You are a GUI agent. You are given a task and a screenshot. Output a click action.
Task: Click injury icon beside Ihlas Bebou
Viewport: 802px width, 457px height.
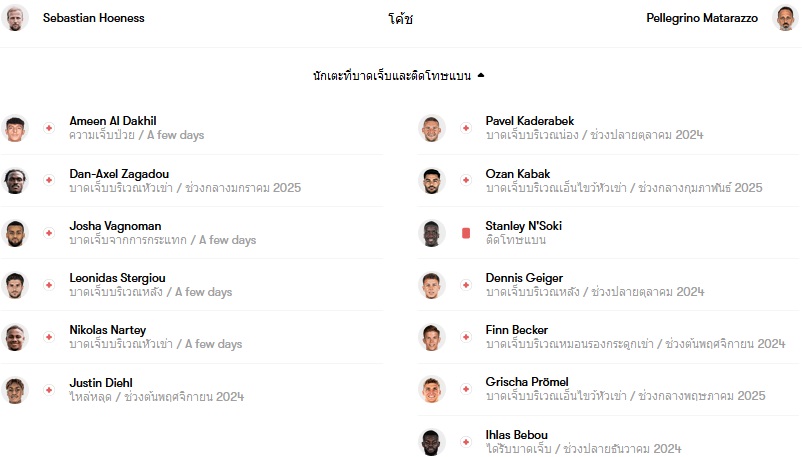465,442
